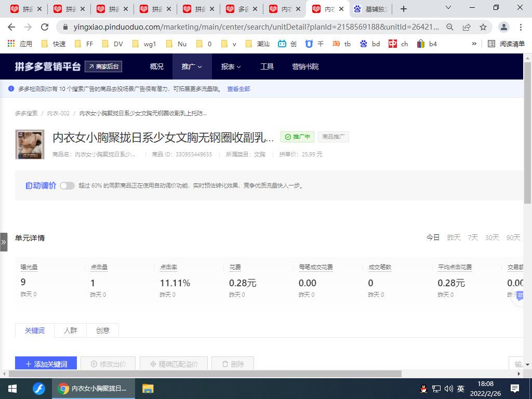Go to 多多搜索 in the breadcrumb

(26, 113)
